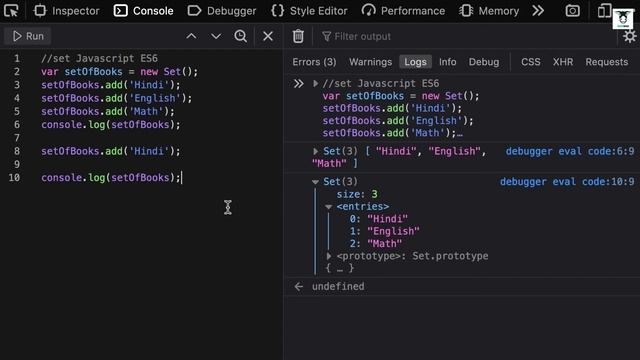Image resolution: width=640 pixels, height=360 pixels.
Task: Toggle Errors (3) filter
Action: 314,62
